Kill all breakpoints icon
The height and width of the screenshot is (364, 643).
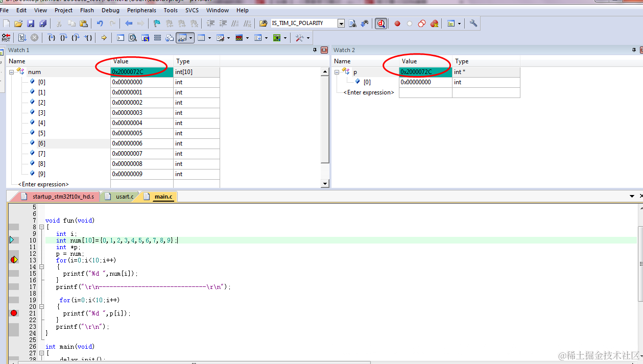pyautogui.click(x=434, y=23)
